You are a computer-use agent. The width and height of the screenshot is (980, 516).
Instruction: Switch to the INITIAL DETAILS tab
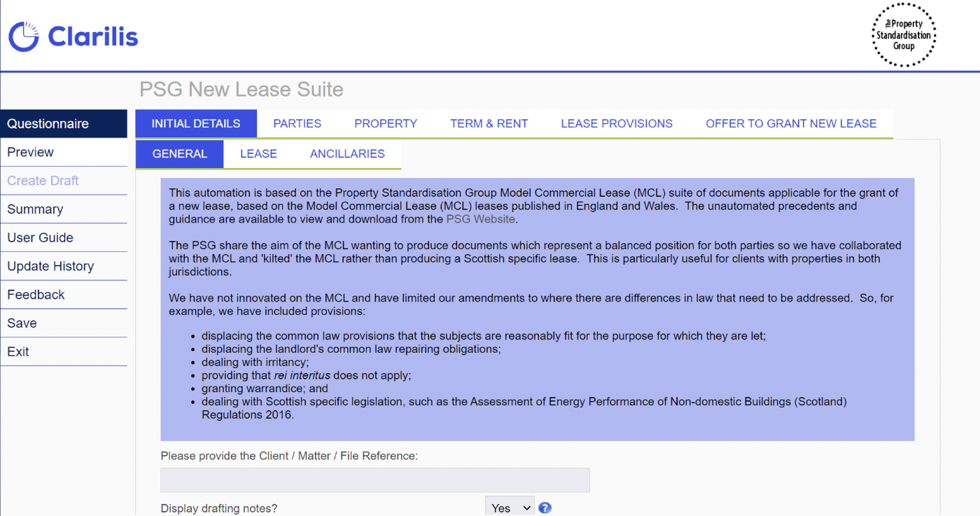(x=196, y=124)
